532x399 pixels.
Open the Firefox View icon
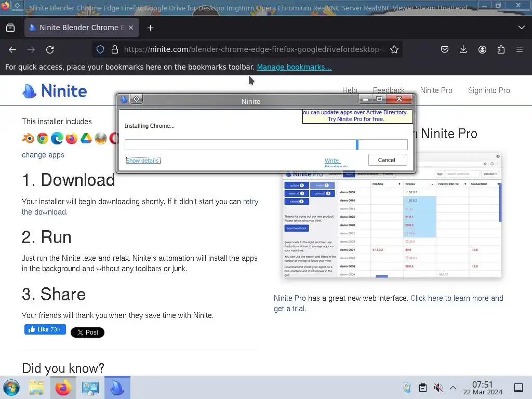click(x=10, y=28)
